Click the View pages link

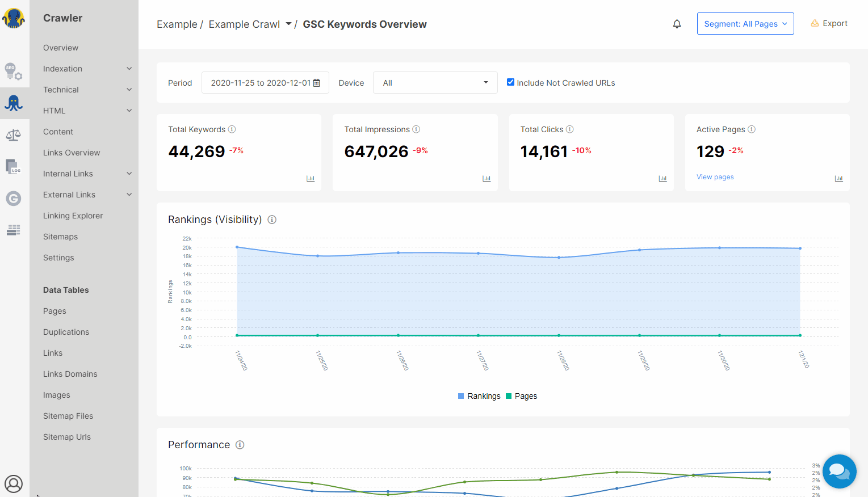click(715, 177)
